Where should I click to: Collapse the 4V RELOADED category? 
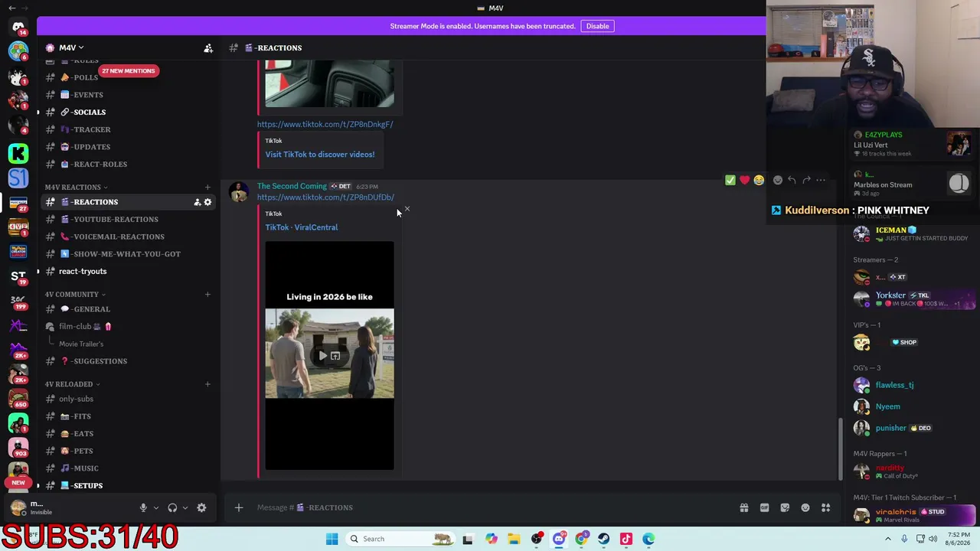click(x=72, y=384)
